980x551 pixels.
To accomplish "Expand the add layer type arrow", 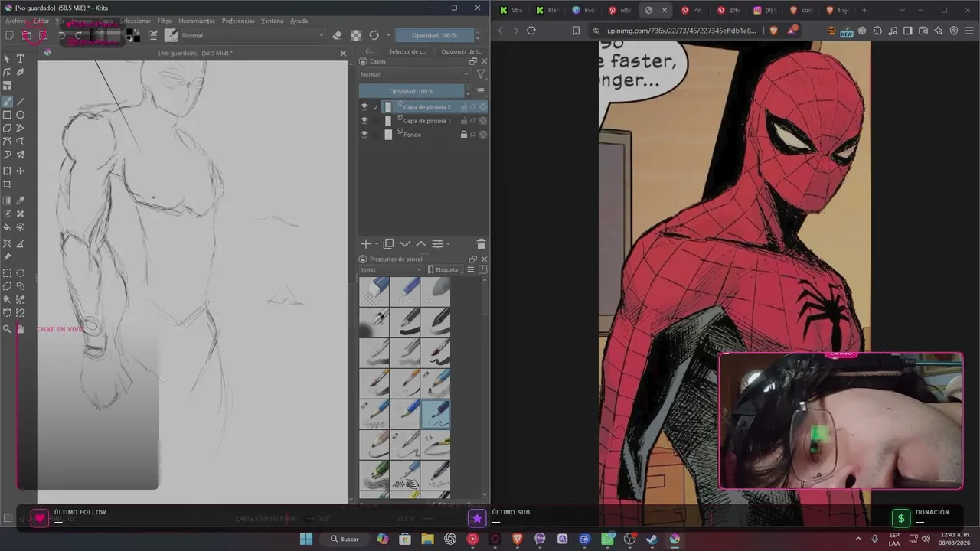I will click(376, 244).
